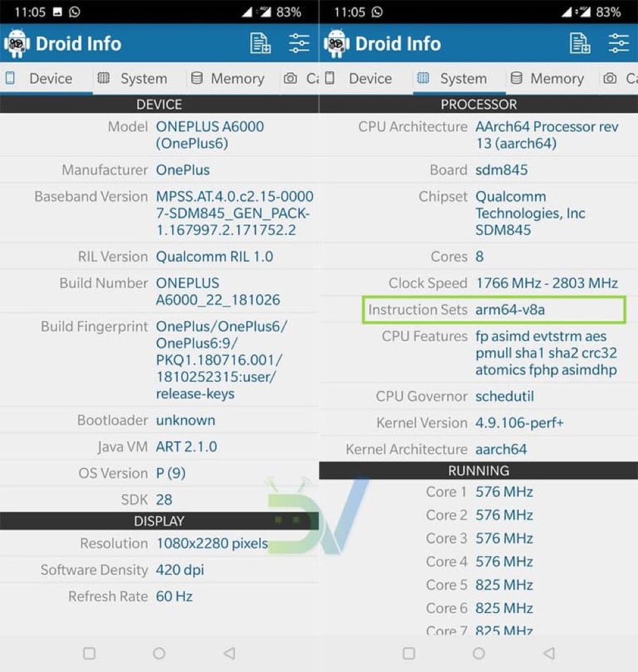This screenshot has height=672, width=638.
Task: Tap the DISPLAY section header
Action: pos(159,521)
